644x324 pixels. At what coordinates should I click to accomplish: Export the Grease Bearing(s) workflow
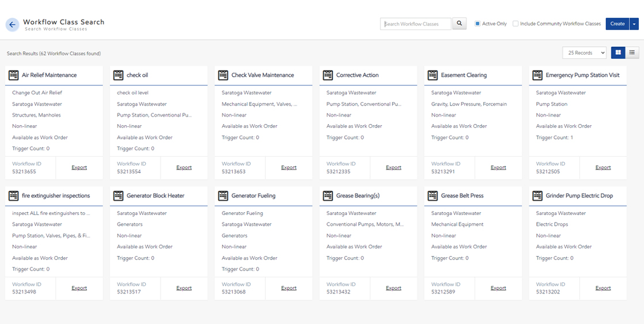pyautogui.click(x=393, y=288)
